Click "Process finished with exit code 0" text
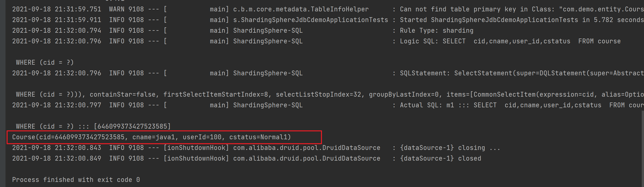The image size is (644, 187). (76, 180)
